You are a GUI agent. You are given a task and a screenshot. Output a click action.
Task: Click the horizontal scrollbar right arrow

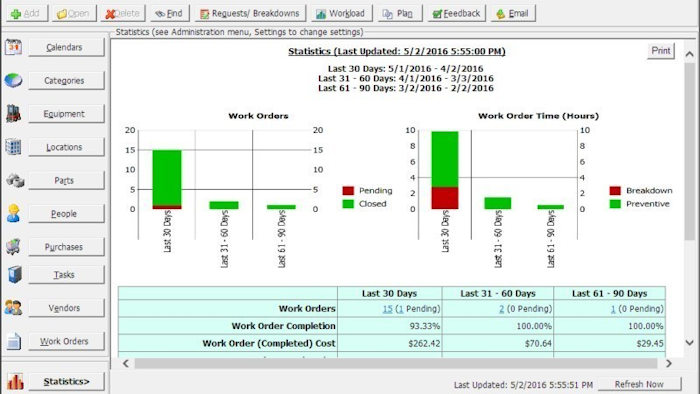point(668,363)
